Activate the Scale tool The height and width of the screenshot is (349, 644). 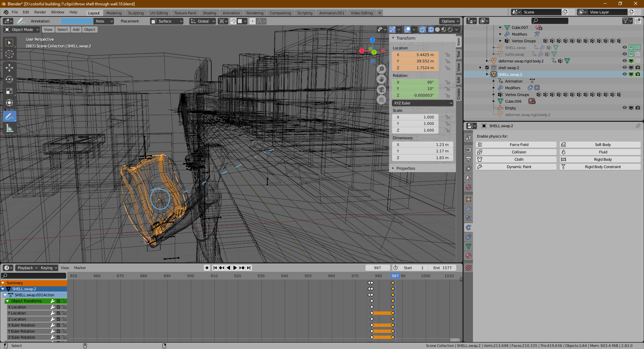[9, 91]
